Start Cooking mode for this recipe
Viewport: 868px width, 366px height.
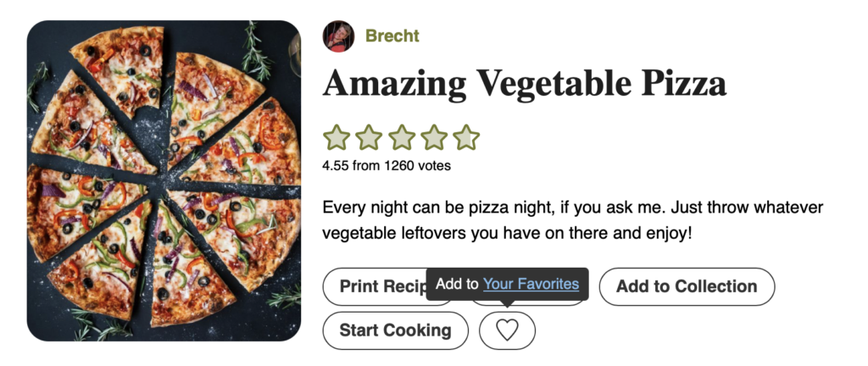395,330
